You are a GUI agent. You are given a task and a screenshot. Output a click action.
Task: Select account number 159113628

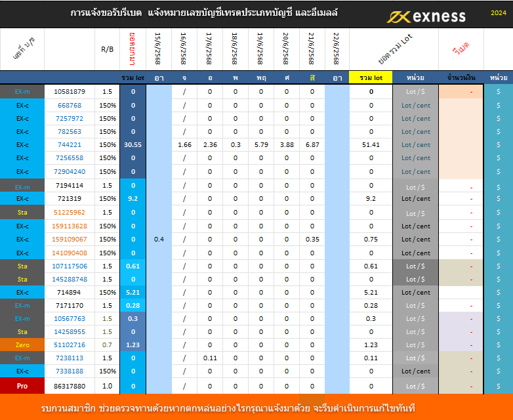[70, 226]
